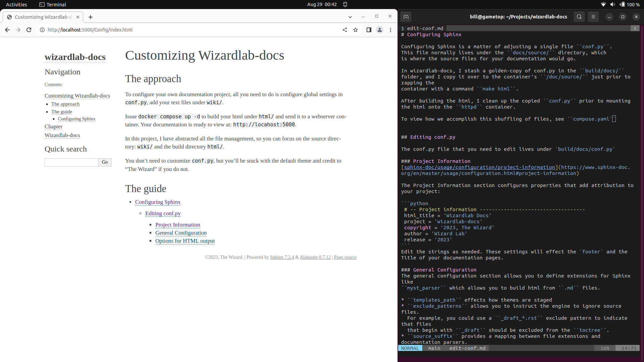The height and width of the screenshot is (362, 644).
Task: Open the Terminal app menu in top bar
Action: coord(53,4)
